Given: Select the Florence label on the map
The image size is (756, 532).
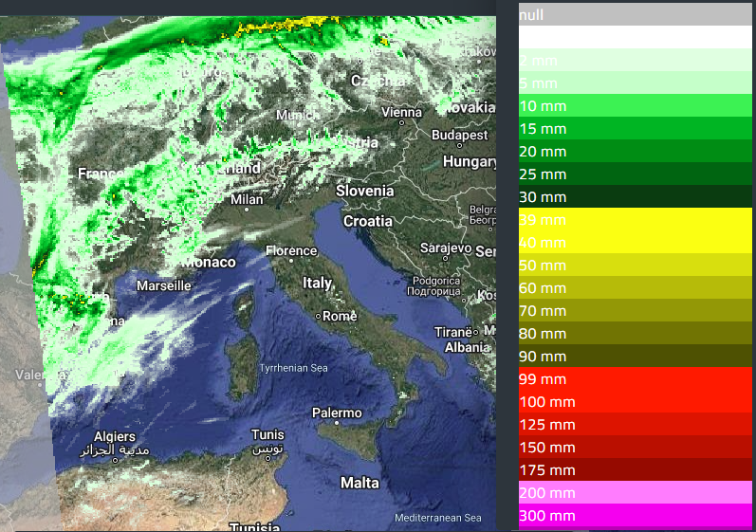Looking at the screenshot, I should point(291,251).
